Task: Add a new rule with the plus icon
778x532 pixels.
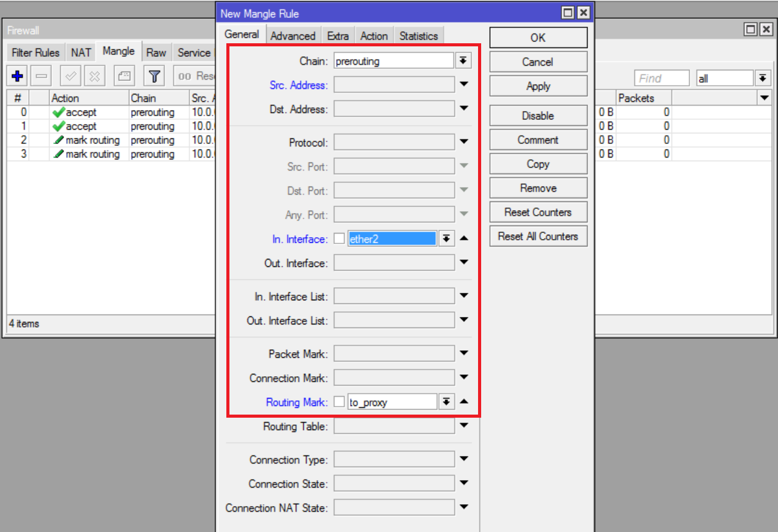Action: coord(17,77)
